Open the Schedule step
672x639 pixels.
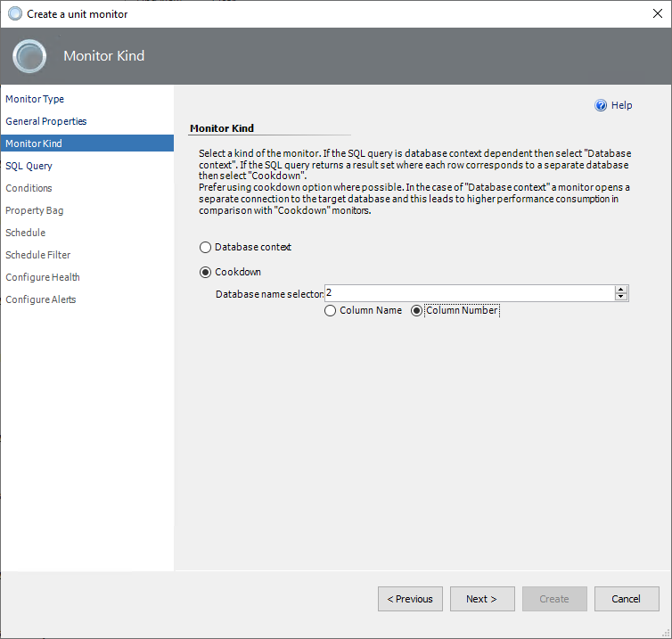[25, 233]
